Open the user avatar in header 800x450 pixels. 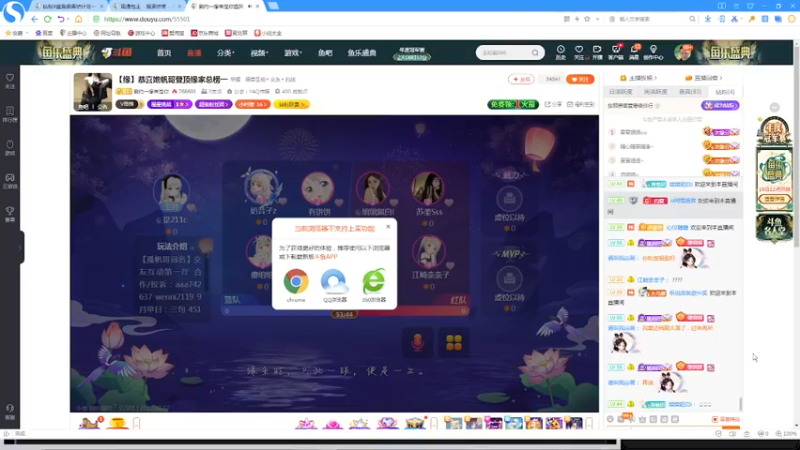click(x=683, y=52)
